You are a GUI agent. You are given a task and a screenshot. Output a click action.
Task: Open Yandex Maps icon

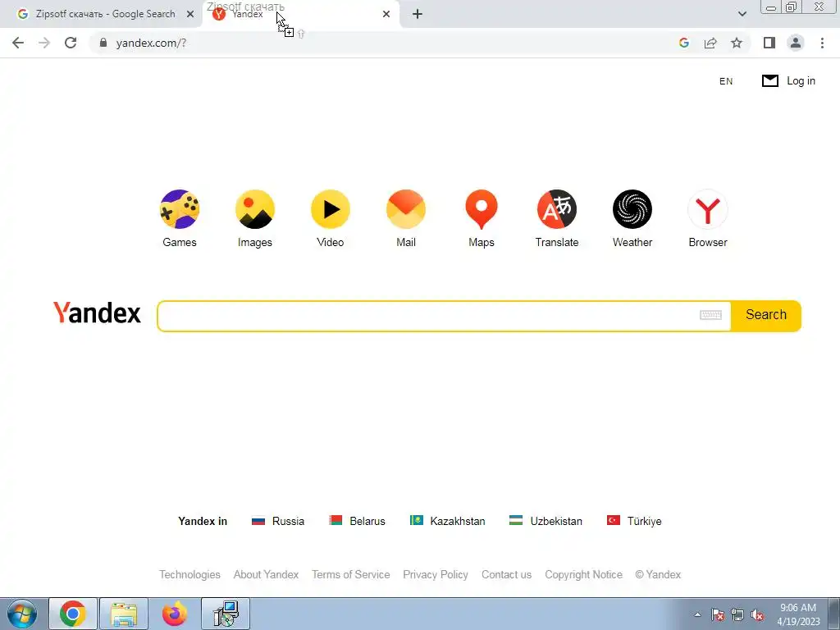point(482,209)
